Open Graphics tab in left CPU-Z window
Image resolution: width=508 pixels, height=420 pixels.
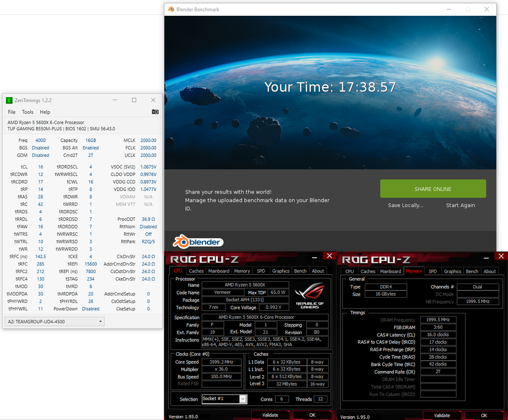(281, 271)
